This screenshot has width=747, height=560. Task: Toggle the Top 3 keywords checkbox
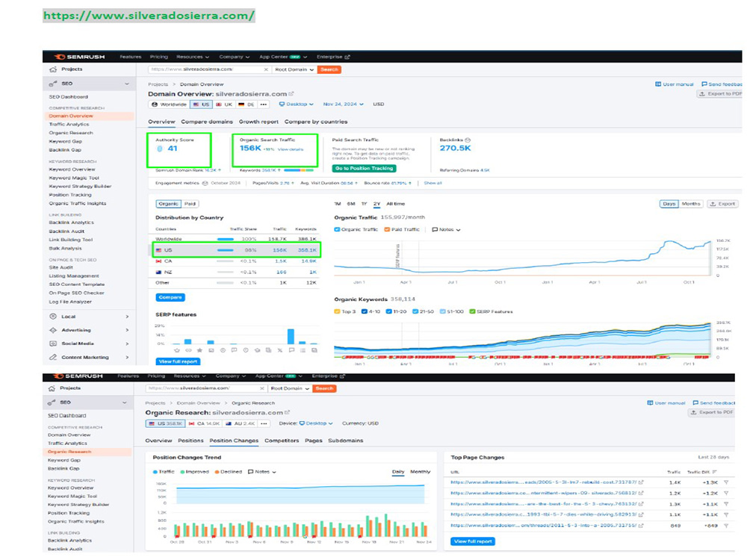338,312
